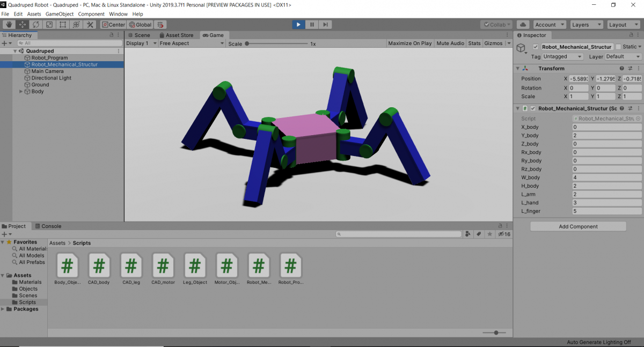Toggle the GameObject active checkbox
Viewport: 644px width, 347px height.
click(536, 47)
